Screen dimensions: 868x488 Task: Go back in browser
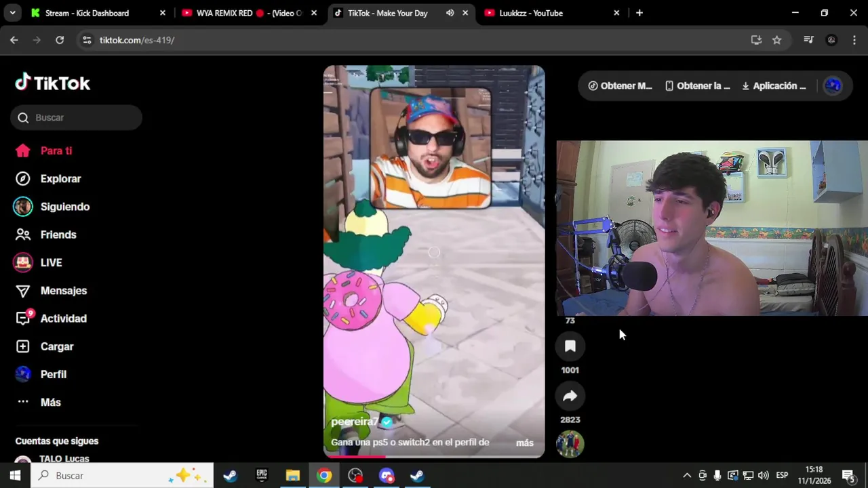coord(14,40)
